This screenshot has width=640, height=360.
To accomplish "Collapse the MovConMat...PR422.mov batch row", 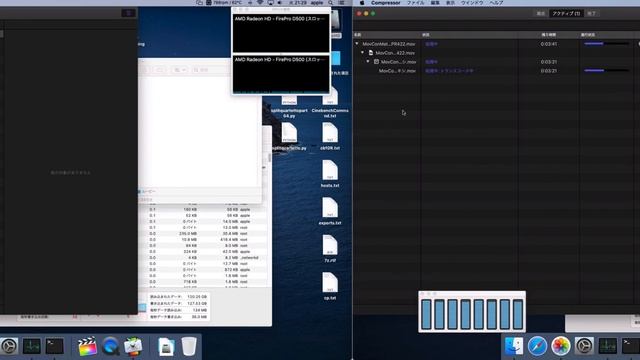I will pos(357,44).
